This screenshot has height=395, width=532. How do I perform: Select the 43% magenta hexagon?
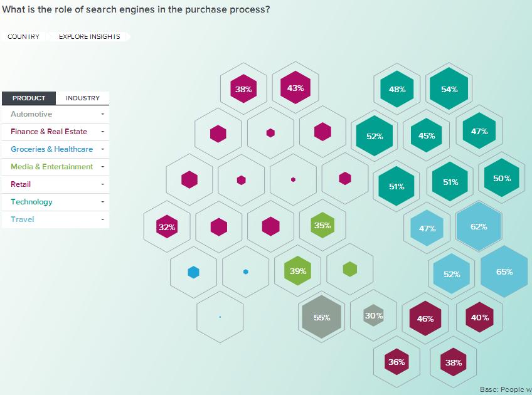[295, 88]
